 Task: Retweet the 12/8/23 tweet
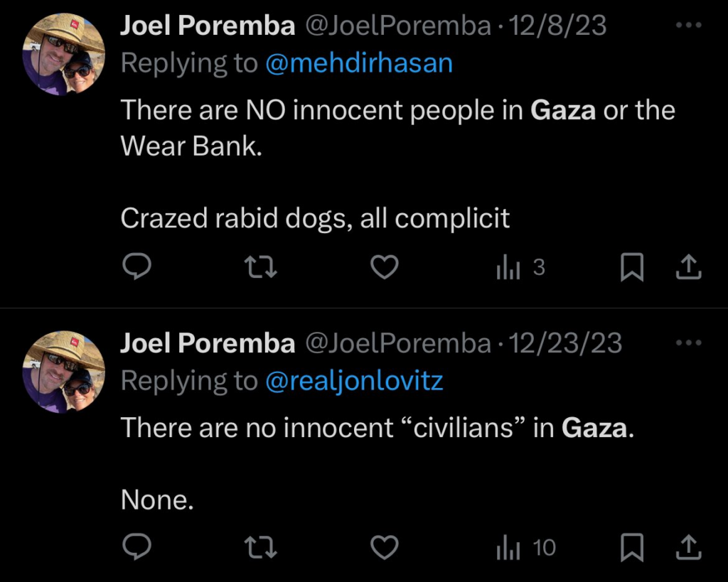point(260,266)
